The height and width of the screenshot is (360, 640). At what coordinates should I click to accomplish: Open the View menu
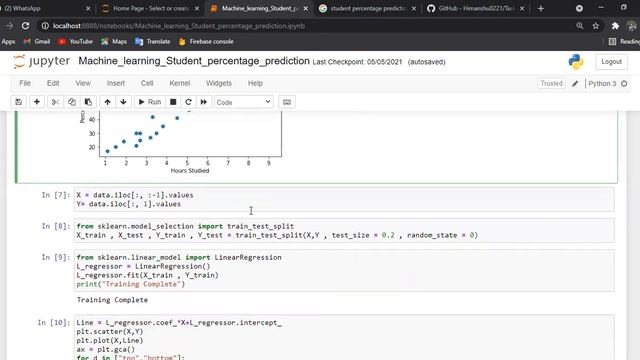(x=83, y=83)
